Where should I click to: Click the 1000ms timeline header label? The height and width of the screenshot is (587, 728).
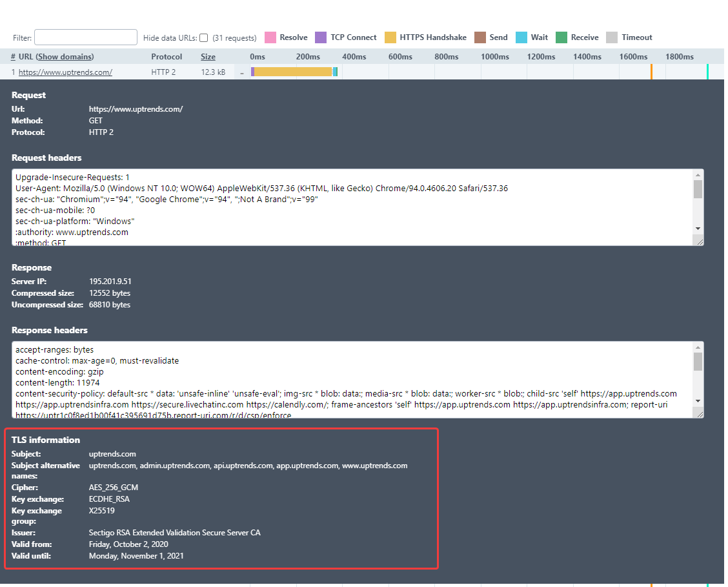point(495,57)
